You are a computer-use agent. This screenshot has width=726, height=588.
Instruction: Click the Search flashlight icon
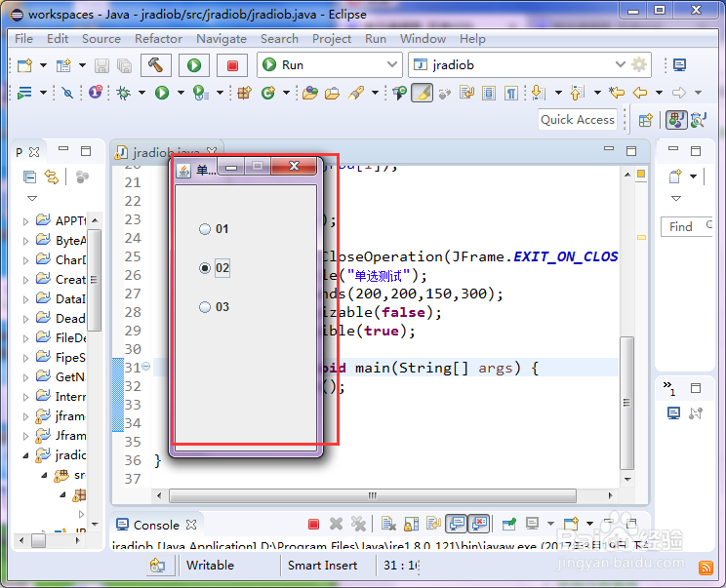[355, 93]
